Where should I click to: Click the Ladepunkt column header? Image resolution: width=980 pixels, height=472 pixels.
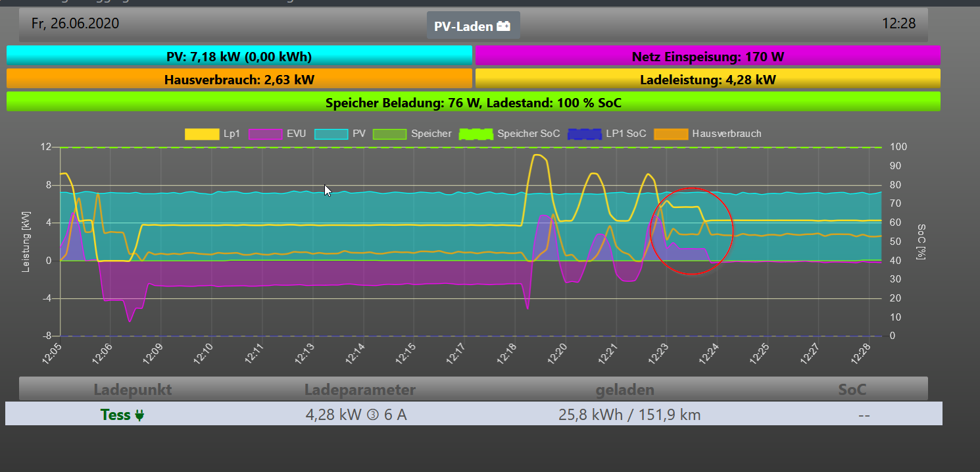(132, 390)
